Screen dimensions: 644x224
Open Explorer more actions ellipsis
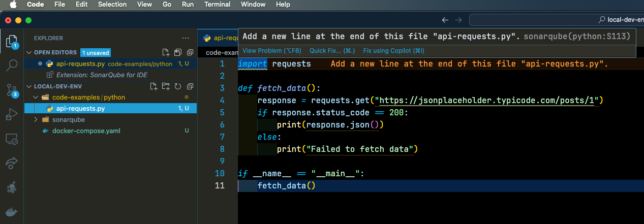[186, 38]
